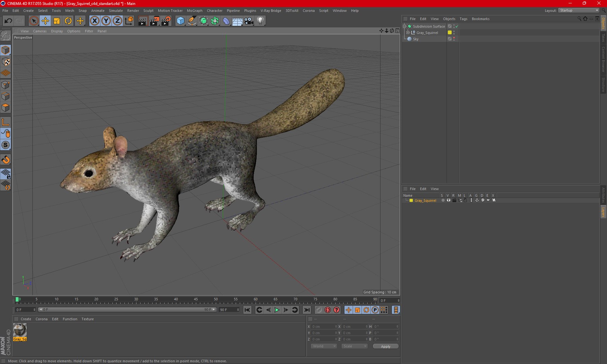Add a Light object
This screenshot has width=607, height=364.
[x=260, y=21]
